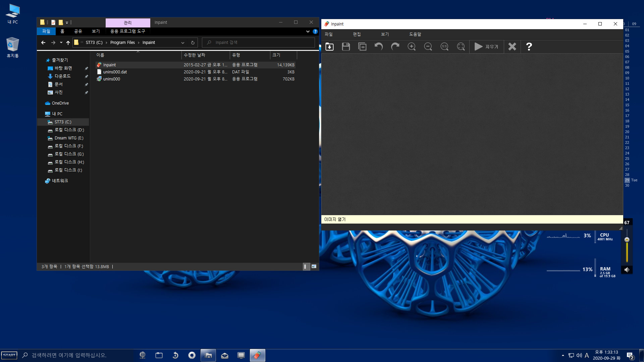The image size is (644, 362).
Task: Click the Forward arrow in File Explorer
Action: click(x=53, y=43)
